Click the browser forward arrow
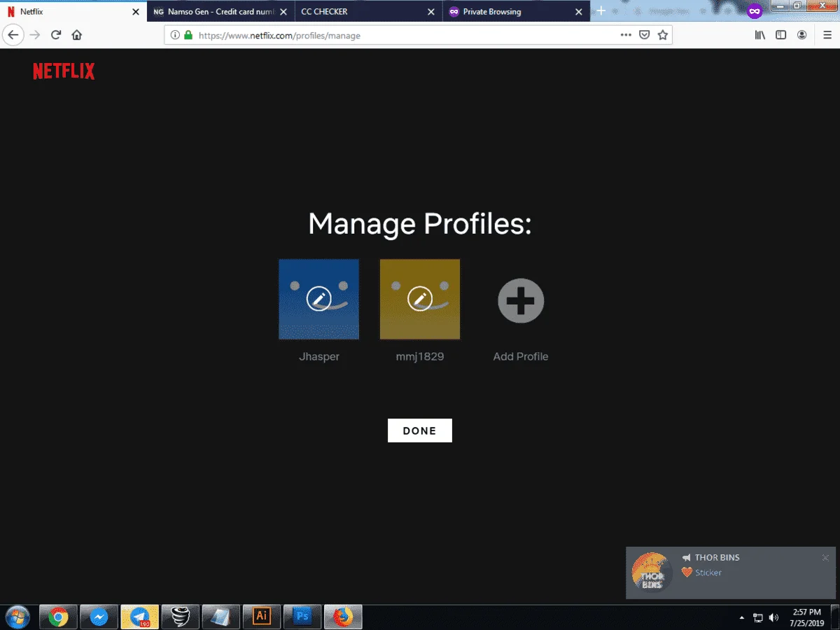This screenshot has height=630, width=840. [x=34, y=35]
